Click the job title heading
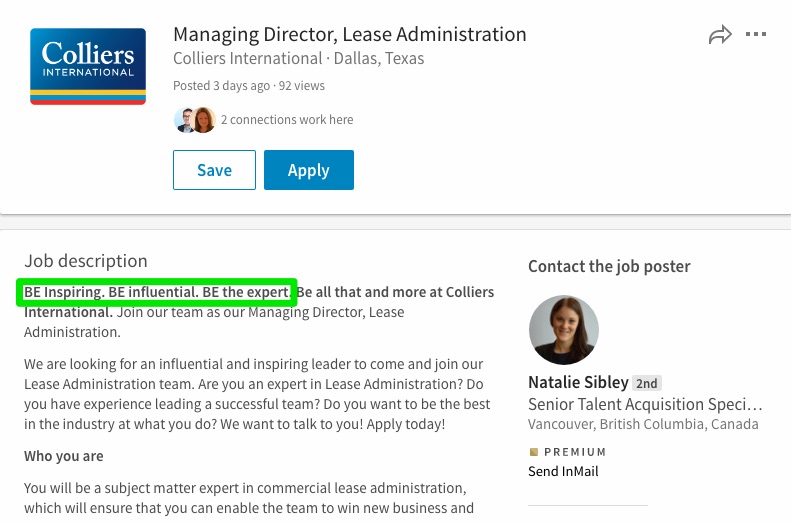Image resolution: width=791 pixels, height=522 pixels. pos(350,34)
